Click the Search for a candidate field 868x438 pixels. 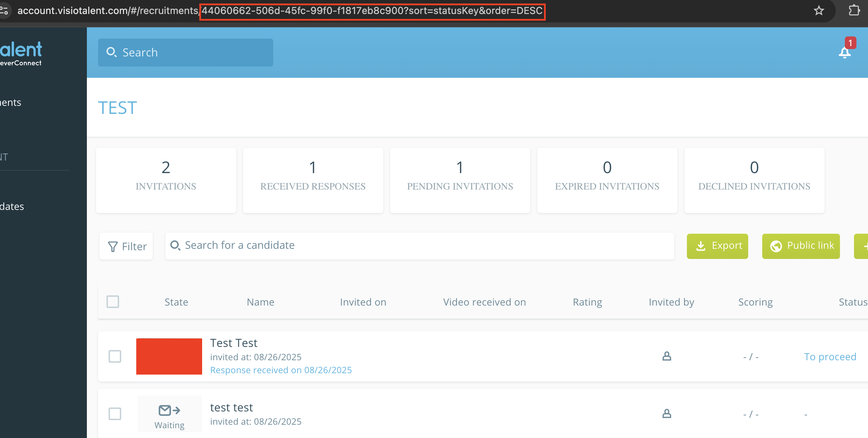(x=420, y=246)
